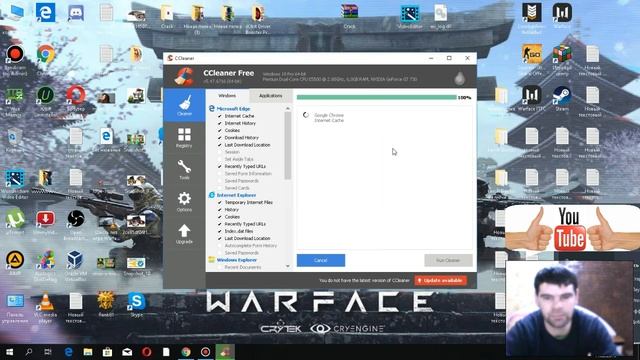Click the Update available button
The height and width of the screenshot is (360, 640).
click(441, 280)
